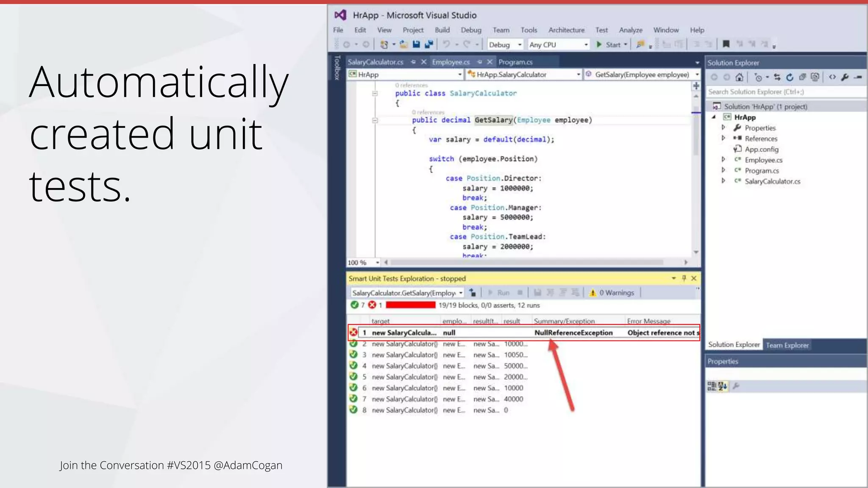Open the Test menu

click(x=601, y=30)
